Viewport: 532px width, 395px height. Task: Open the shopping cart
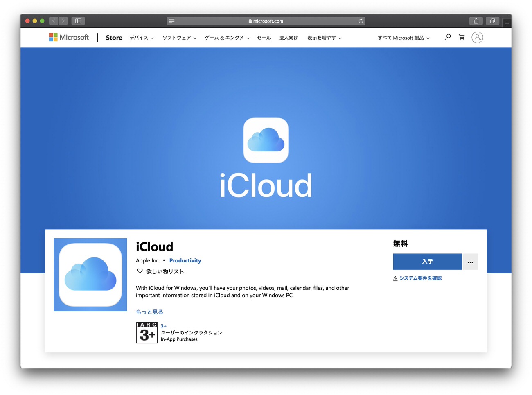click(462, 37)
